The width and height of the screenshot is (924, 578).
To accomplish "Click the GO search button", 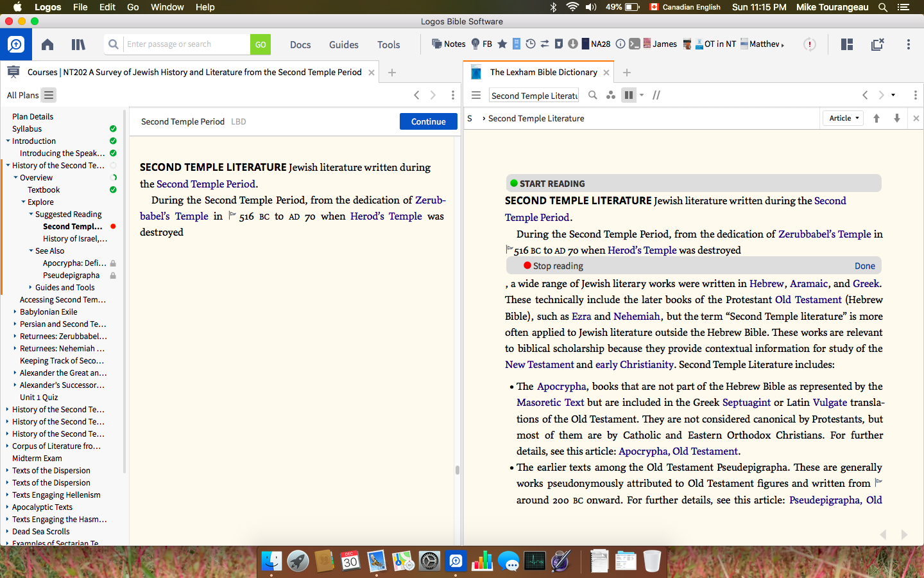I will pos(261,44).
